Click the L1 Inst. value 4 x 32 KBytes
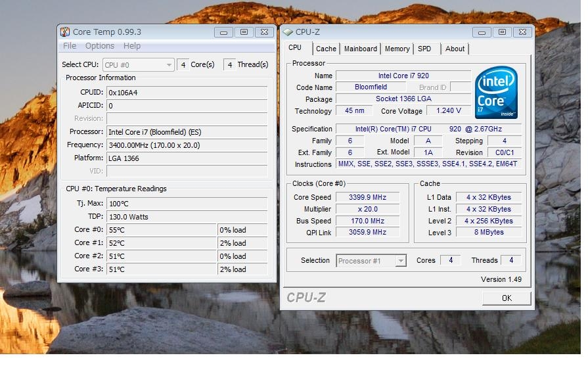588x366 pixels. point(489,209)
